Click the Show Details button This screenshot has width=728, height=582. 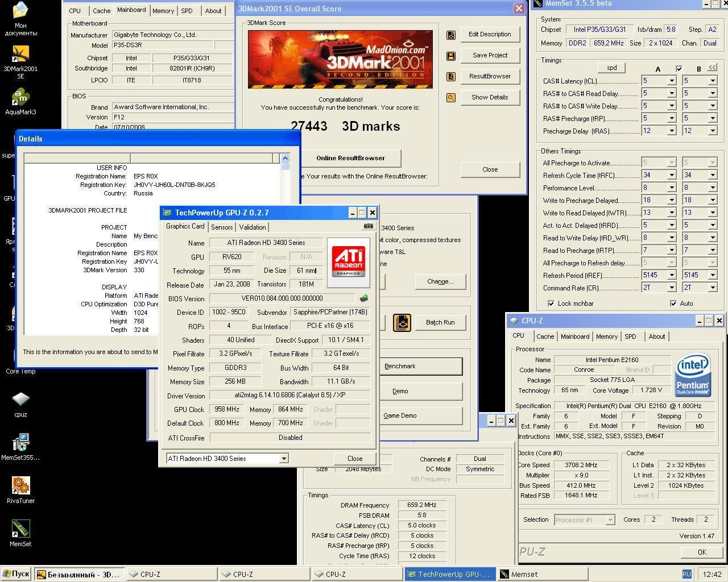pos(490,97)
